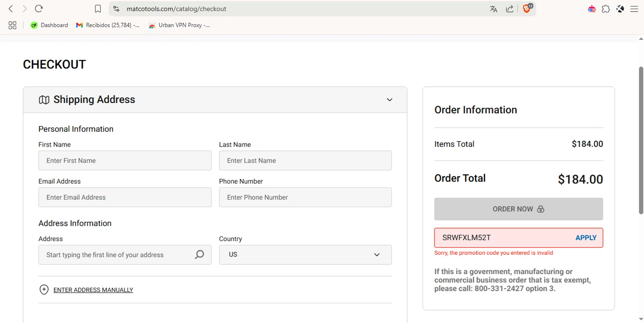This screenshot has height=323, width=644.
Task: Go back to the previous page
Action: click(11, 9)
